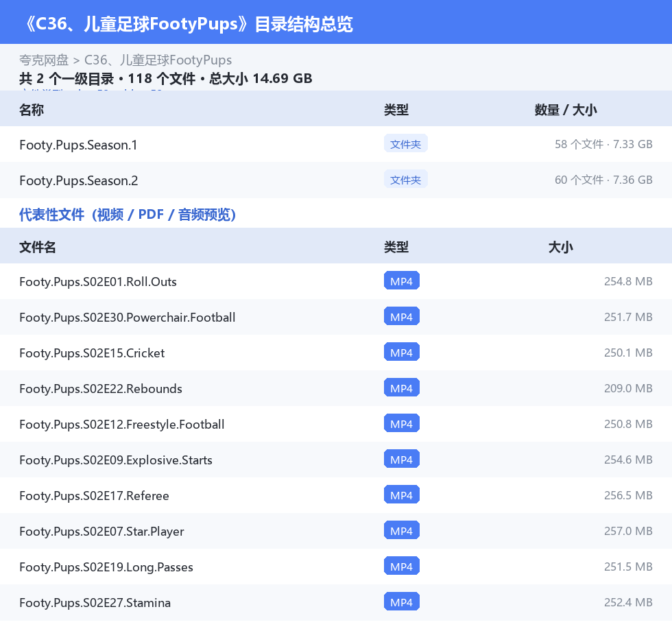Select file Footy.Pups.S02E07.Star.Player
672x642 pixels.
pos(101,531)
